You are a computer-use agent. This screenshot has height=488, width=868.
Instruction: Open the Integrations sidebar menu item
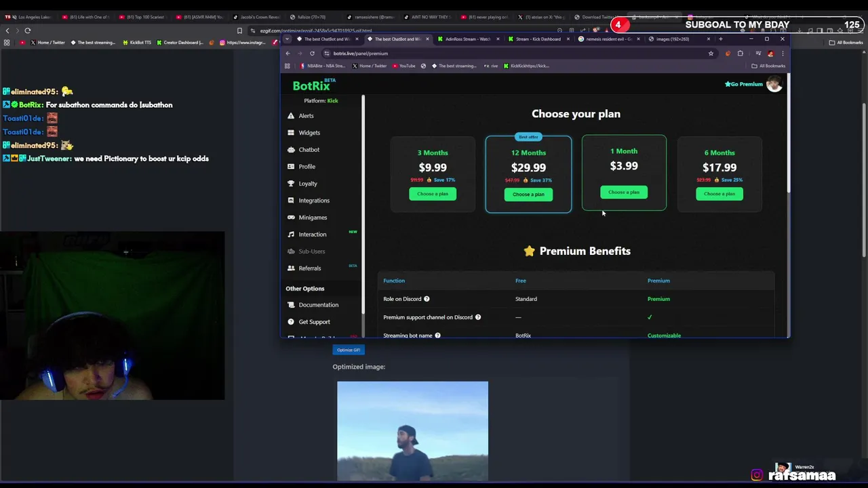pos(314,201)
